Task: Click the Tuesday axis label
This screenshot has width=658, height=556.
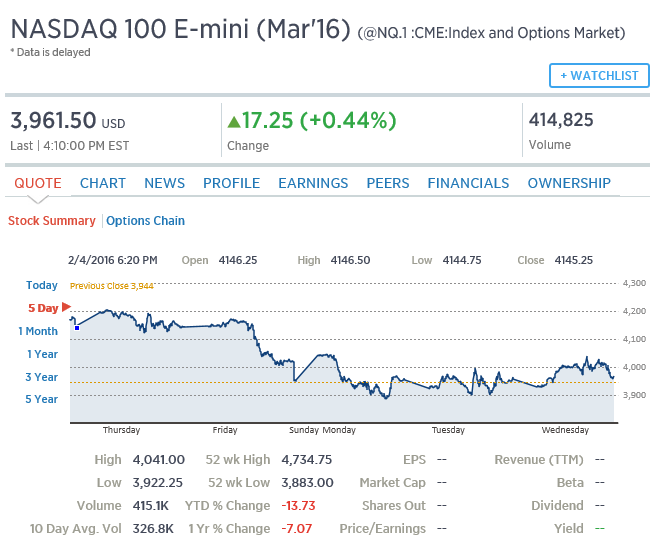Action: tap(448, 430)
